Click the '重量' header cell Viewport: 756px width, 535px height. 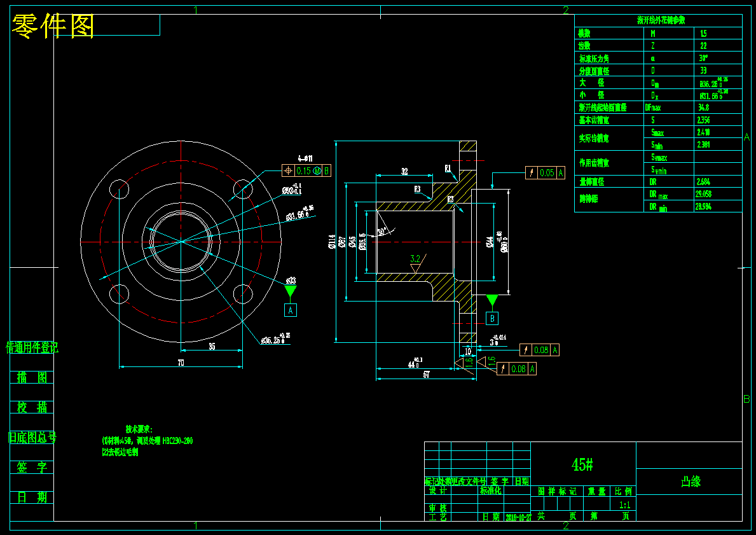point(596,491)
